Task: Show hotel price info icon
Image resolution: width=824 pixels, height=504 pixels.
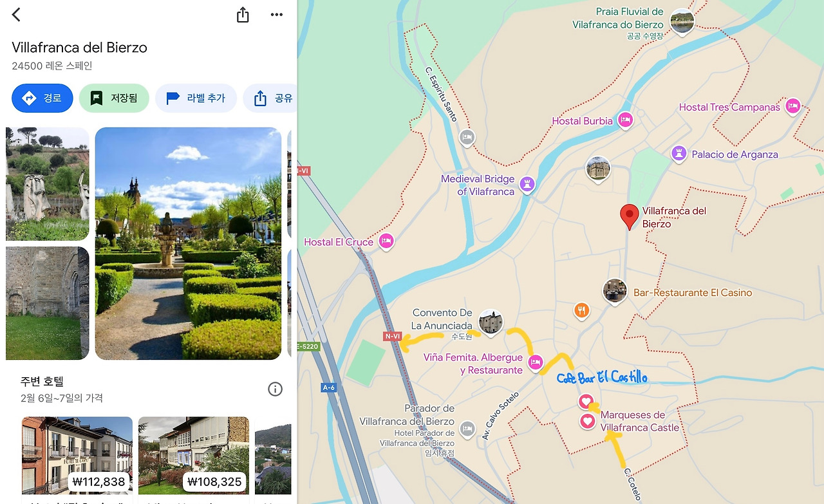Action: pos(275,389)
